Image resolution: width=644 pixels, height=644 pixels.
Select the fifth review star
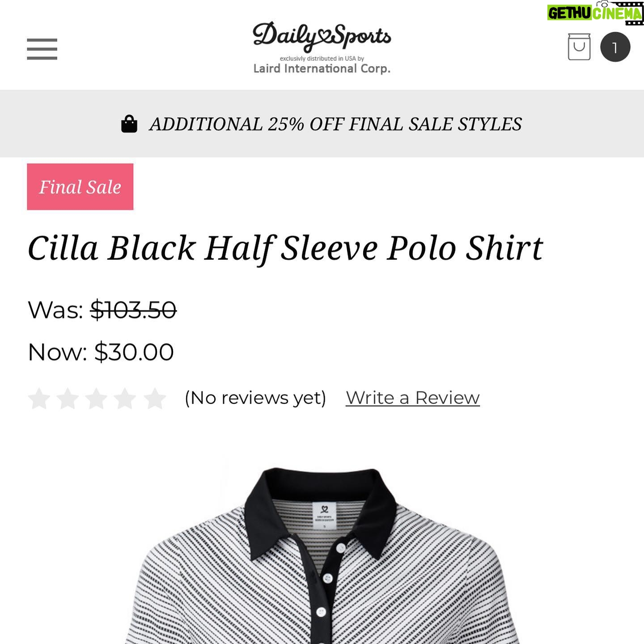tap(154, 398)
